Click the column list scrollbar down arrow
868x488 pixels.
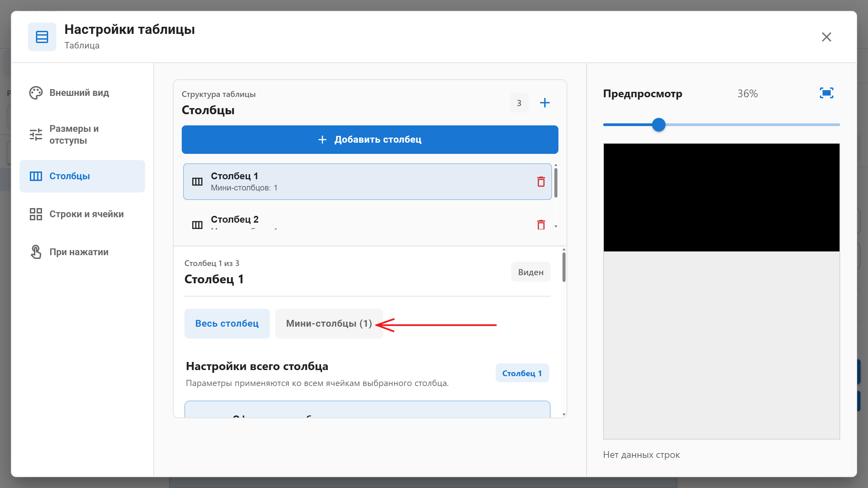pyautogui.click(x=556, y=226)
